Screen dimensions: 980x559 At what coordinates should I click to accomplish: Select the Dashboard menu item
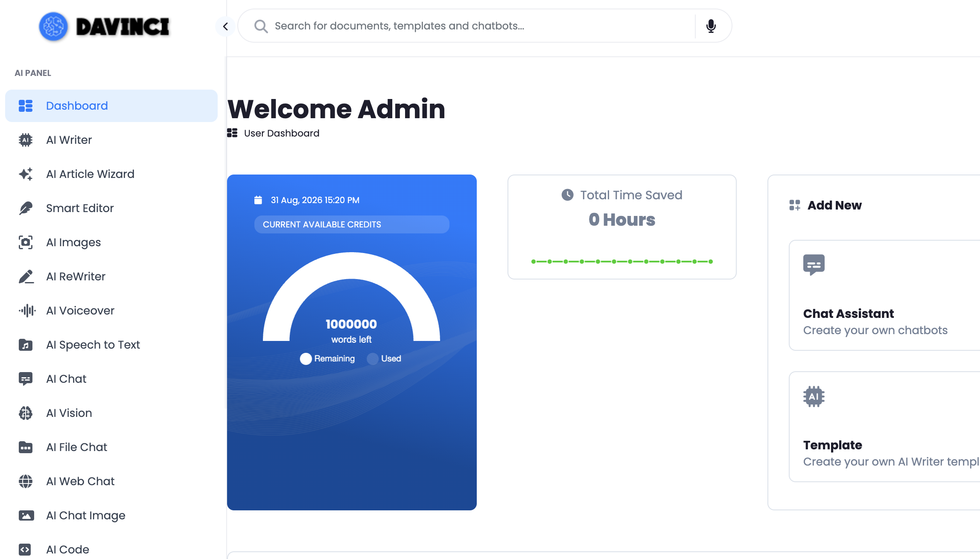(111, 106)
